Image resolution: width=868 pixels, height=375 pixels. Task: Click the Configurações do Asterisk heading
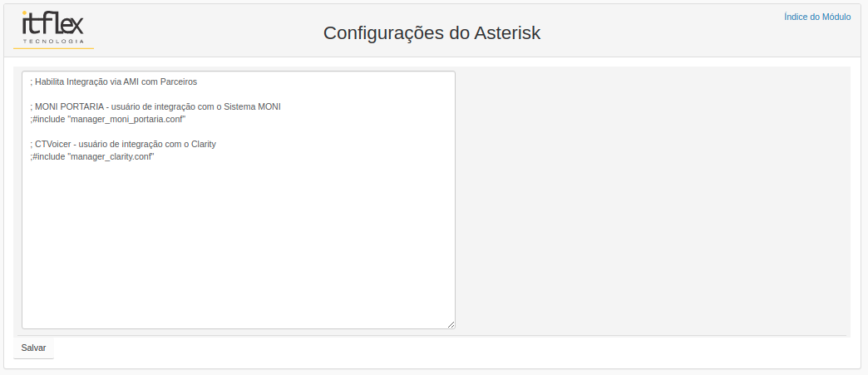[x=432, y=33]
